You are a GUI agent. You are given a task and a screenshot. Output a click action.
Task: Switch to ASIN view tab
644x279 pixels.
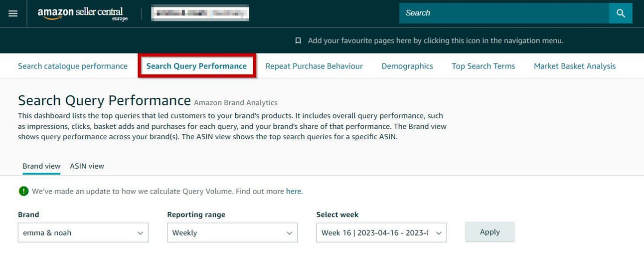point(87,166)
